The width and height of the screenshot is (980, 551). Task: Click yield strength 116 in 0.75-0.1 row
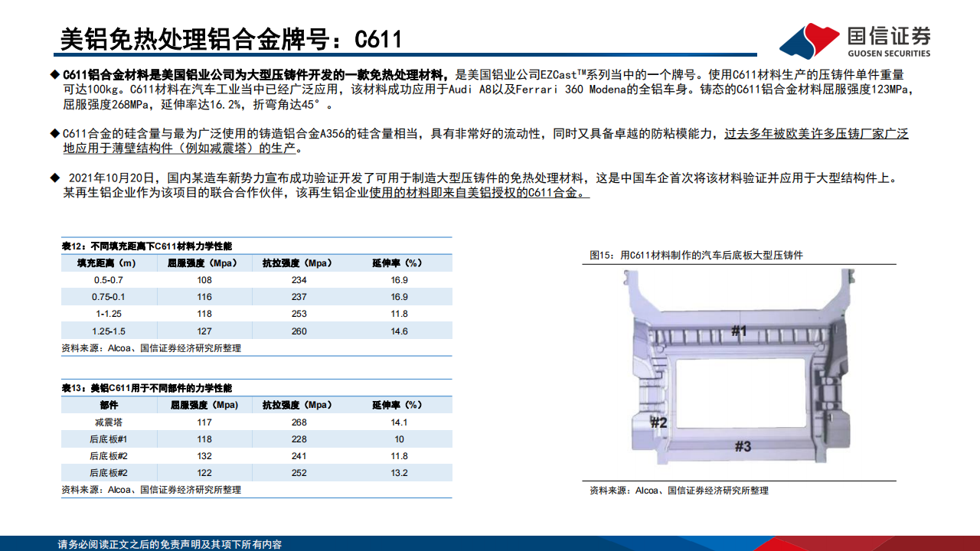tap(204, 297)
